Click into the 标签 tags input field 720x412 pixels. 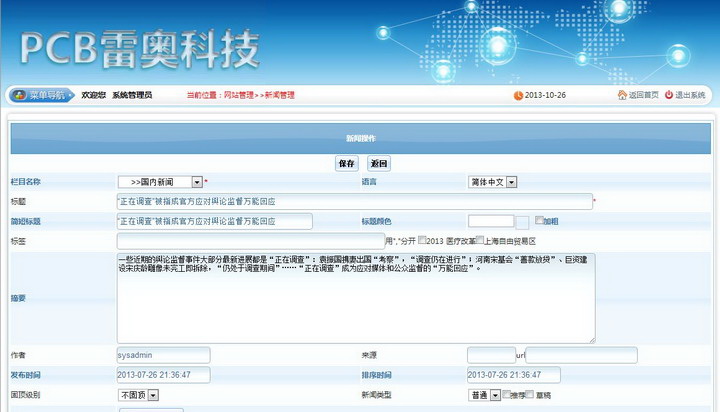(251, 241)
